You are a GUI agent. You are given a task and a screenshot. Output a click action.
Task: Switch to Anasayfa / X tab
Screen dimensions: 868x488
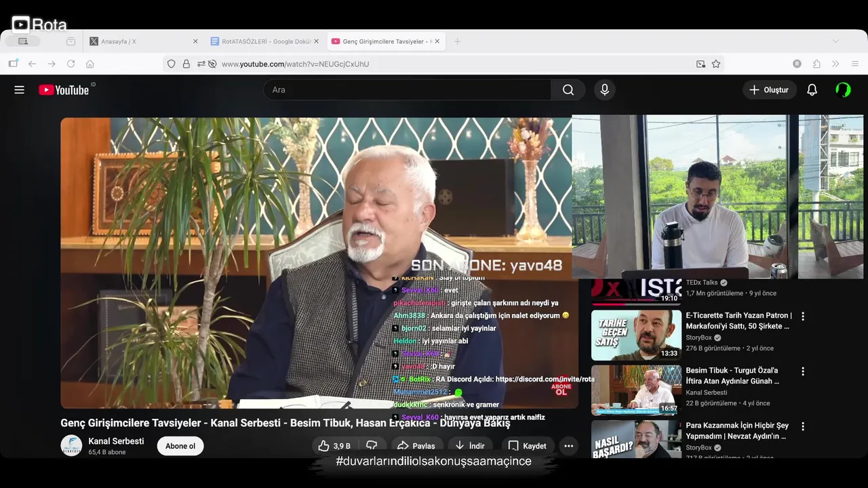(x=143, y=41)
